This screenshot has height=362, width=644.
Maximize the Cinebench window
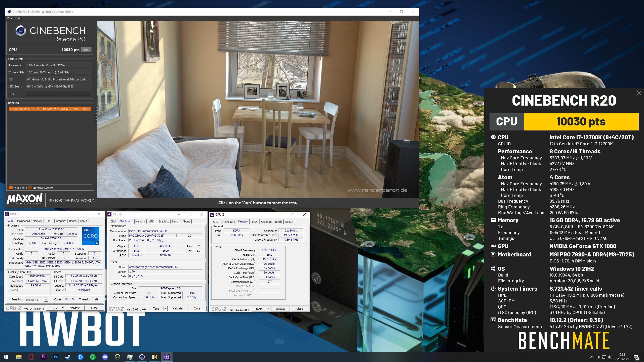[401, 12]
